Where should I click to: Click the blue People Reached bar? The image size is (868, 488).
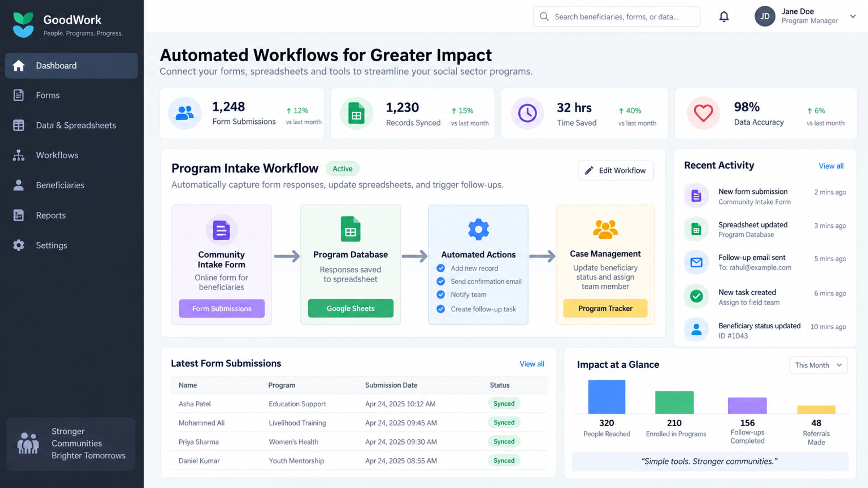[607, 397]
